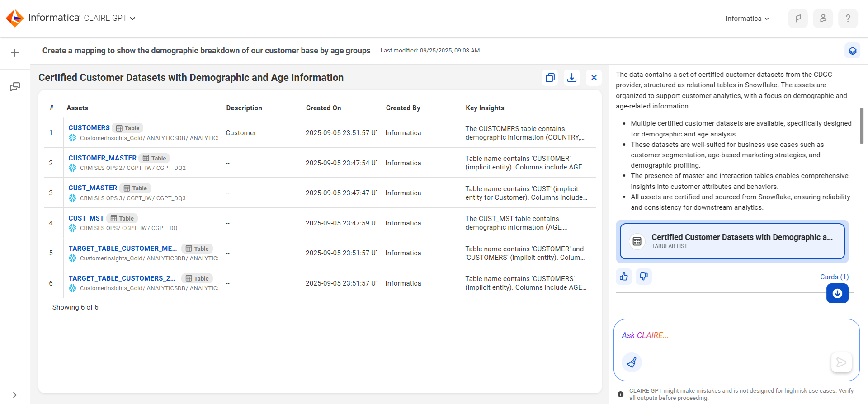Click the chat panel vertical scrollbar
868x404 pixels.
click(862, 126)
